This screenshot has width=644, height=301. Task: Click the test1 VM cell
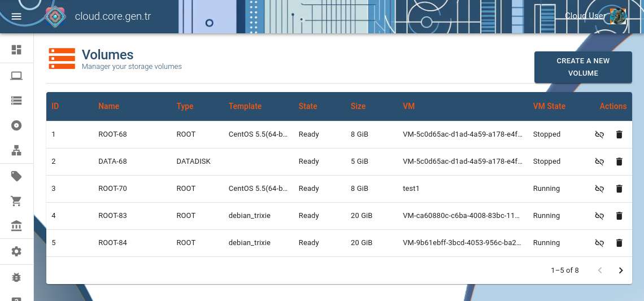tap(411, 189)
